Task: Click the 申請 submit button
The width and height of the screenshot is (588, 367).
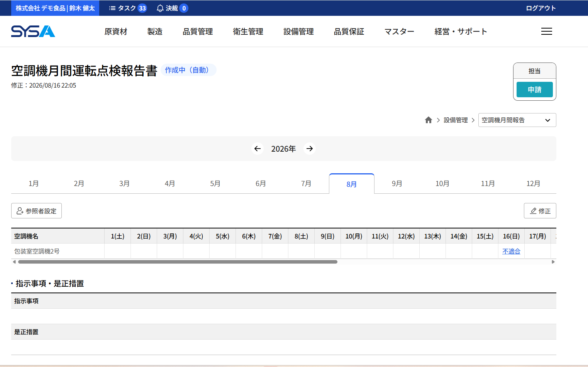Action: click(x=535, y=90)
